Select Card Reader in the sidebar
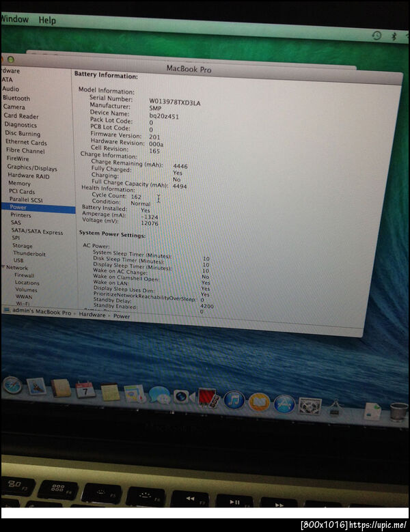410x532 pixels. tap(21, 116)
